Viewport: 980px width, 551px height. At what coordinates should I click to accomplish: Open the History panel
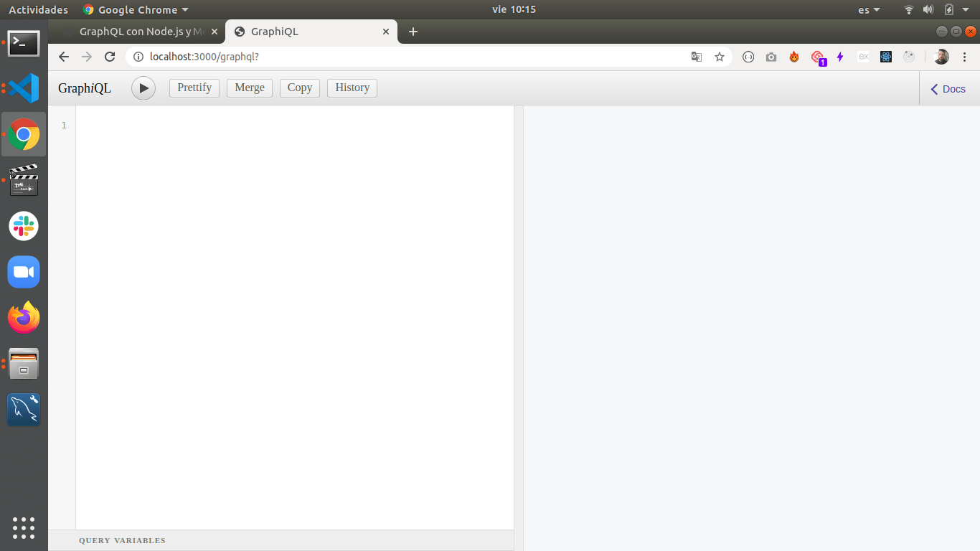tap(352, 88)
